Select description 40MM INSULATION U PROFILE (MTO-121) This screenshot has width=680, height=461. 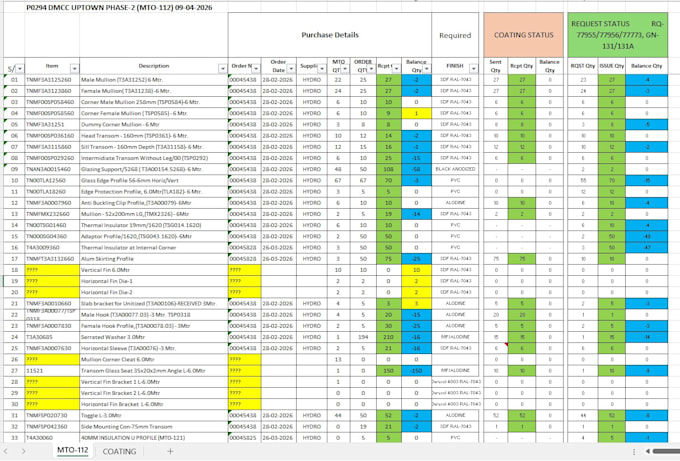coord(154,438)
